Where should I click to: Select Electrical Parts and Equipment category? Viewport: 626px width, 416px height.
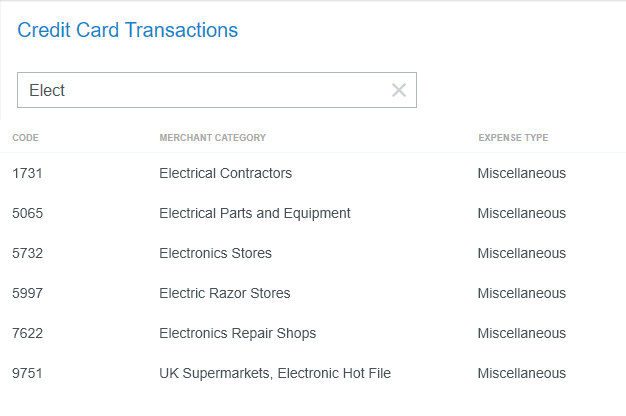255,213
